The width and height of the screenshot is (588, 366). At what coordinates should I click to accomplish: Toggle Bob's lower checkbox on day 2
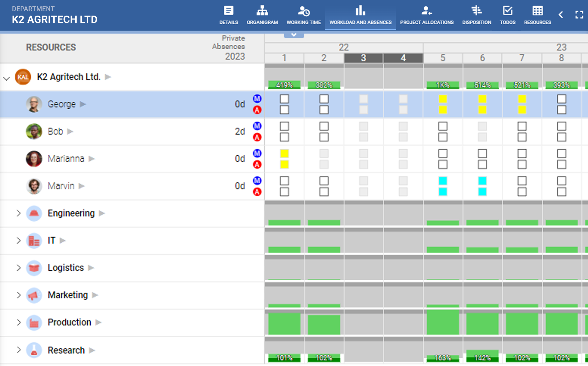(x=324, y=137)
